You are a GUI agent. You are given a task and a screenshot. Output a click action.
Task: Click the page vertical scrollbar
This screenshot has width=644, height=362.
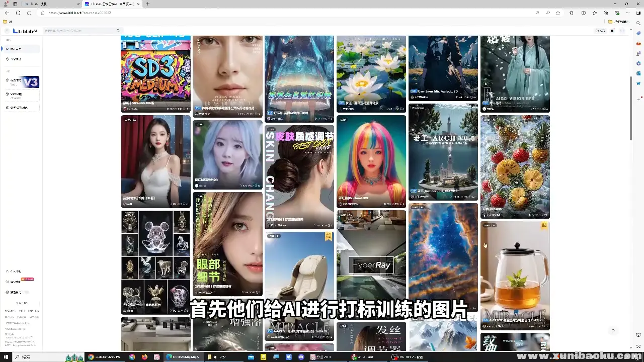631,108
